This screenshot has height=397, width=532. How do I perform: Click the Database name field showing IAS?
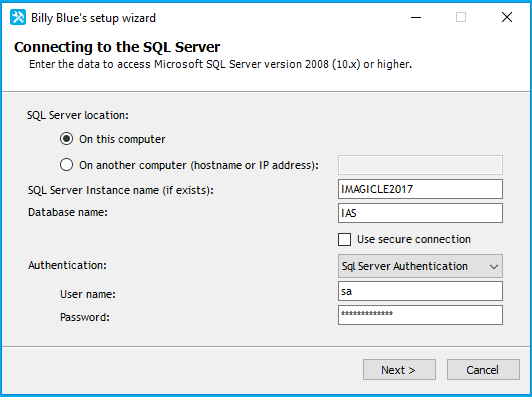[x=420, y=213]
